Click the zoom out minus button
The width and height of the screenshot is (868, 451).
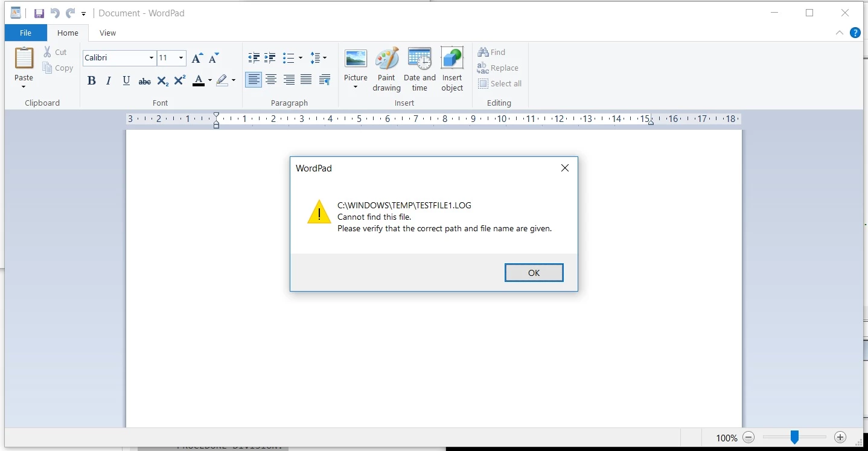(x=748, y=438)
